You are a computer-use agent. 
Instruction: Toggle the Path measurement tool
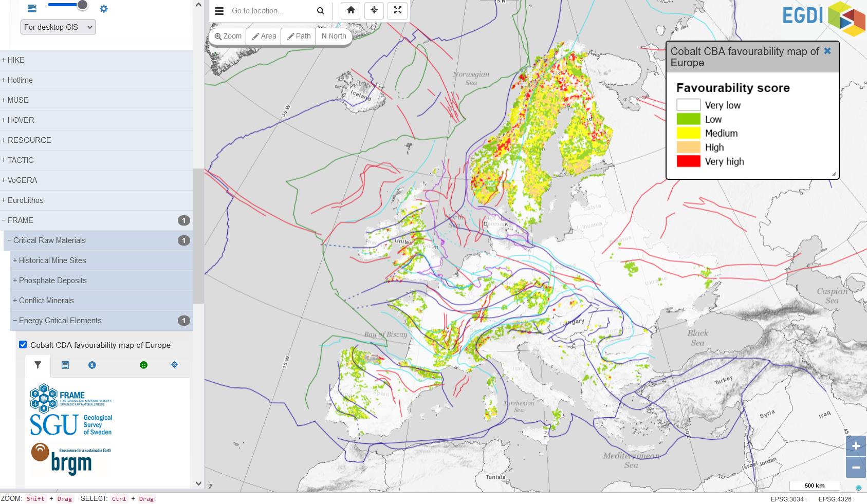(x=299, y=36)
